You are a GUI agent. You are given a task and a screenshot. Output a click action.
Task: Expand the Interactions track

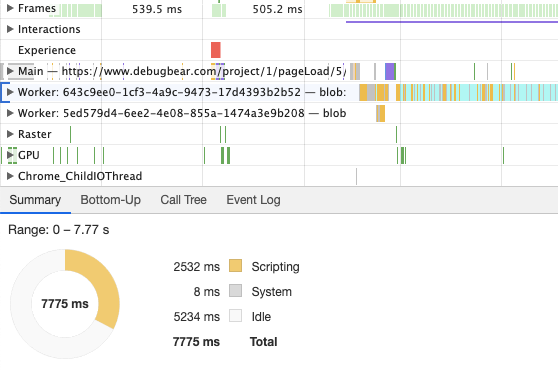(x=10, y=29)
